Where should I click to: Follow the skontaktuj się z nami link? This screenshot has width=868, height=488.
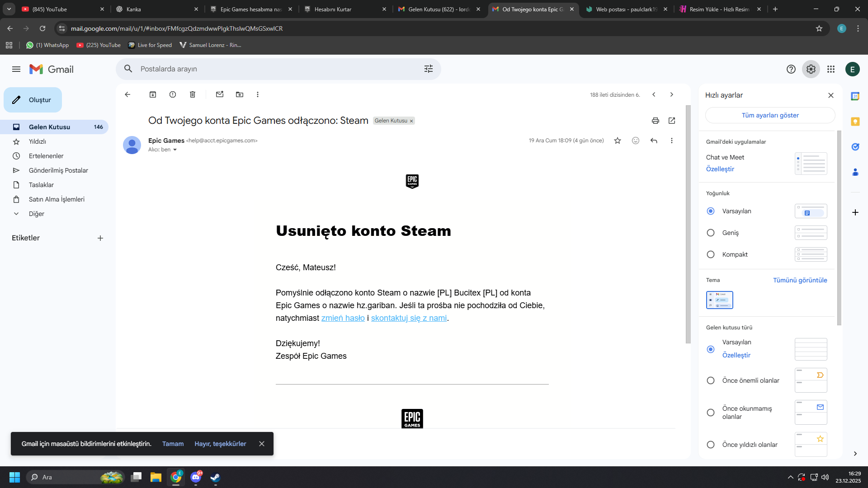[x=409, y=318]
